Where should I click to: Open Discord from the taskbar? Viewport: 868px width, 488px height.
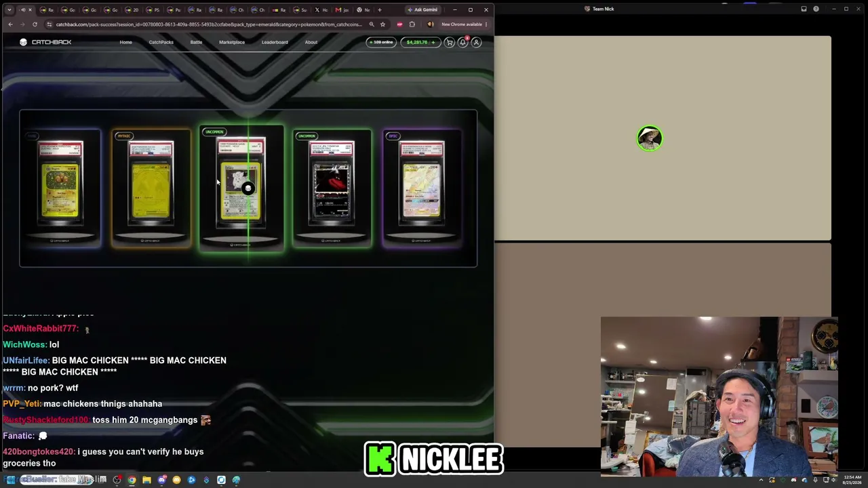pyautogui.click(x=161, y=480)
